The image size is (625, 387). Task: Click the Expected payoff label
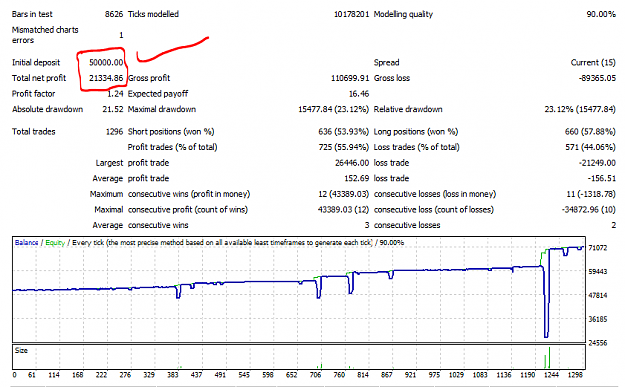[x=158, y=94]
